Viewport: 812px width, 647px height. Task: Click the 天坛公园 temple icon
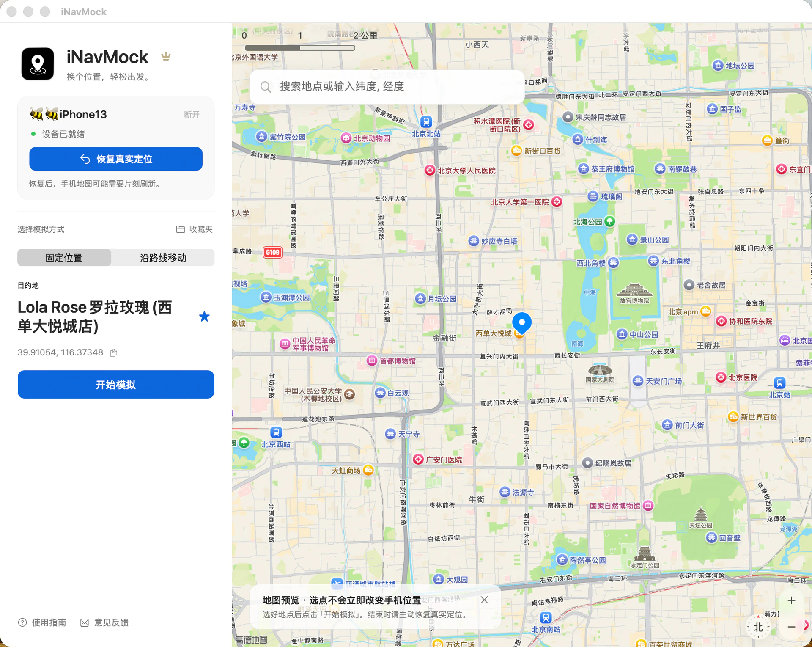701,514
